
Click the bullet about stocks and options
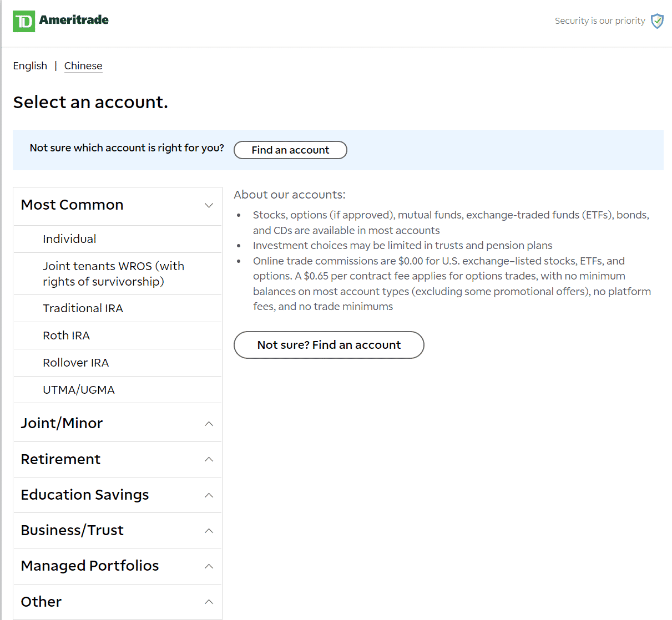tap(451, 223)
